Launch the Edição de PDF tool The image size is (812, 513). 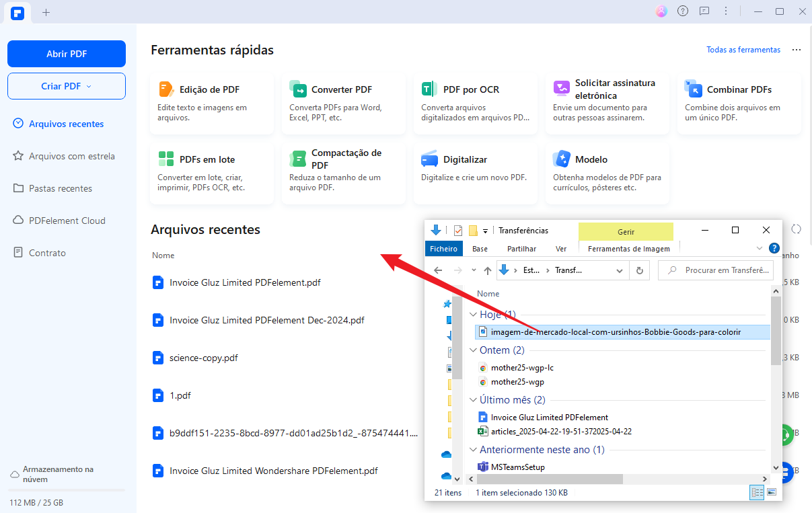(212, 103)
